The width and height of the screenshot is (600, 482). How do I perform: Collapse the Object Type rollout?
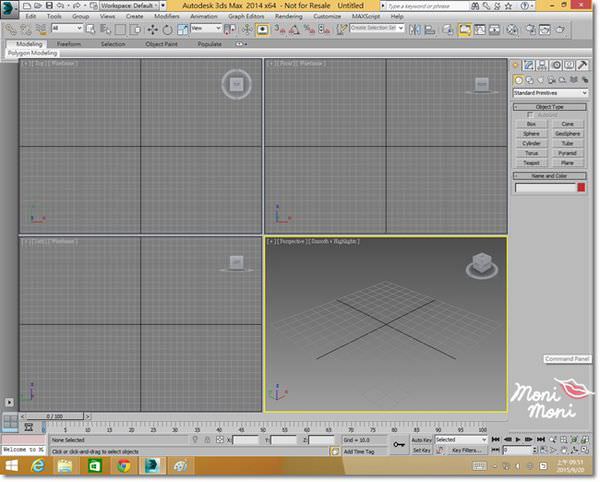click(550, 106)
